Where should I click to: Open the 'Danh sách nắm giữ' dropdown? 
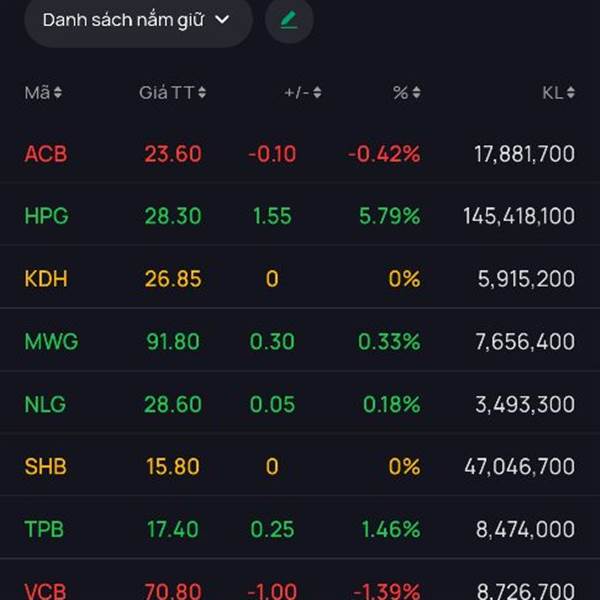coord(137,20)
